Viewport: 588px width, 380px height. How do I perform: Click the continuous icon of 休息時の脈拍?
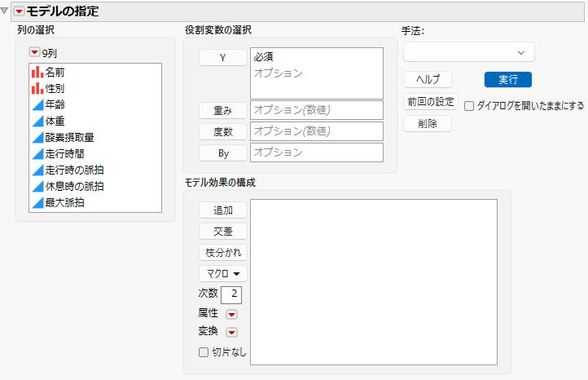click(37, 186)
